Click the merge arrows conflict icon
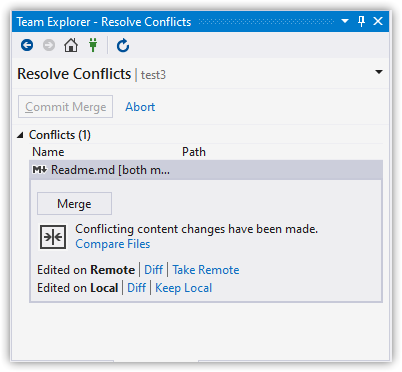Screen dimensions: 402x372 tap(53, 237)
